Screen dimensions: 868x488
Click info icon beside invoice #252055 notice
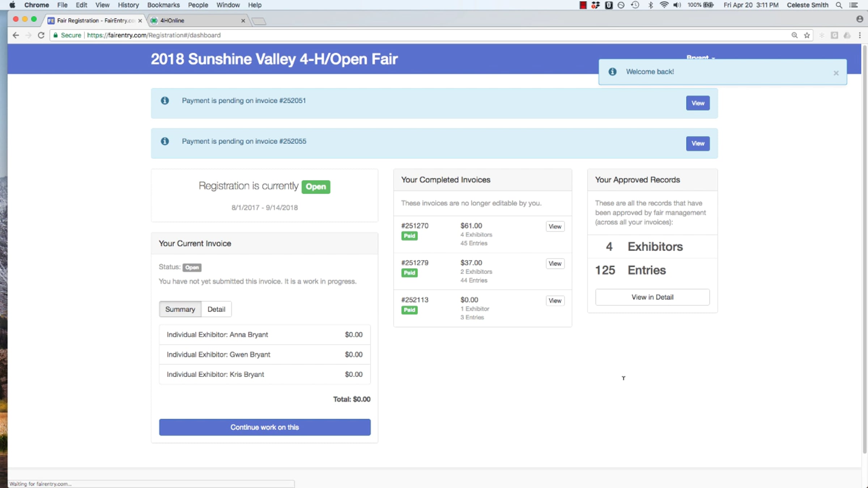(x=165, y=141)
